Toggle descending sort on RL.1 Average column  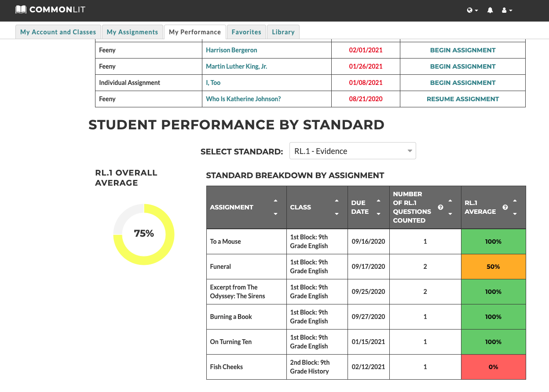tap(515, 214)
